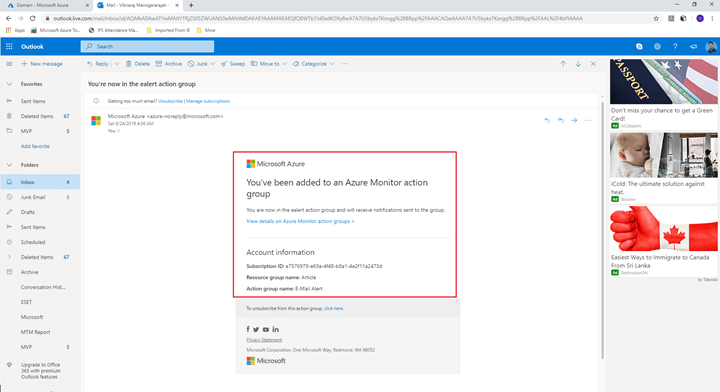
Task: Open Conversation History folder
Action: [40, 287]
